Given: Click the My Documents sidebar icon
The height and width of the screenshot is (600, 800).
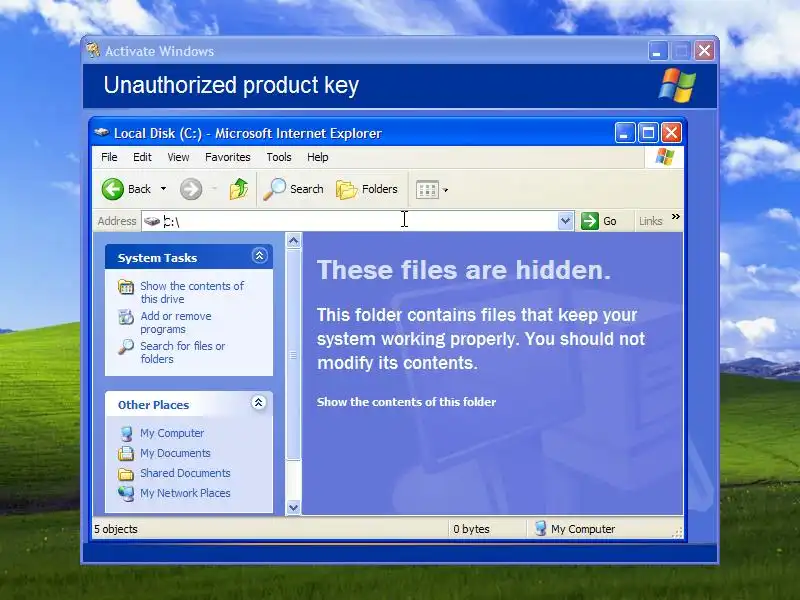Looking at the screenshot, I should (126, 453).
